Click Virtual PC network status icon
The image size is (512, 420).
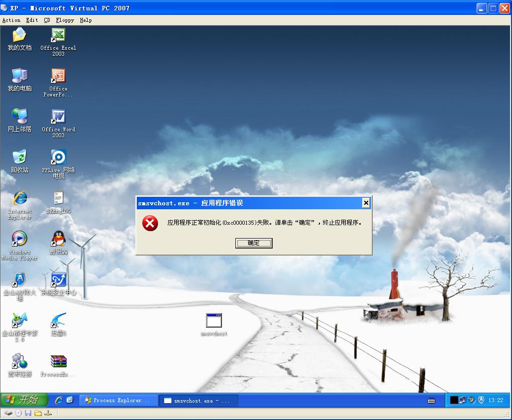click(48, 413)
